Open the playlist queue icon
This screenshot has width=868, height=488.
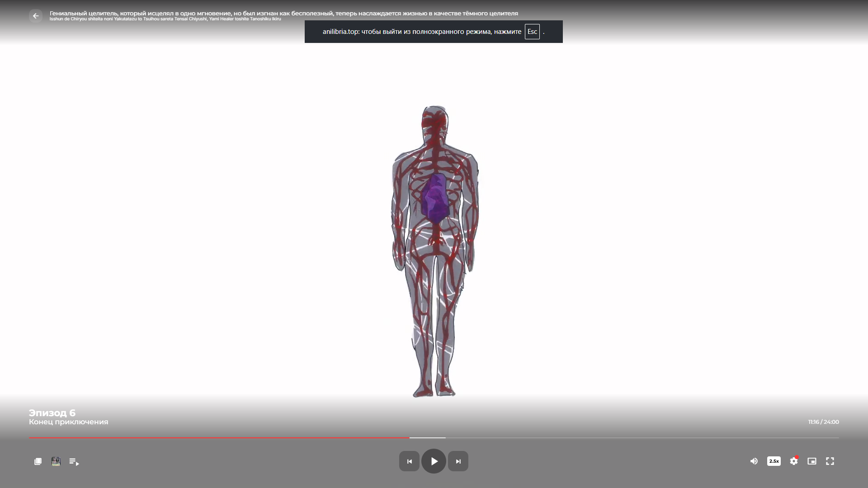74,461
